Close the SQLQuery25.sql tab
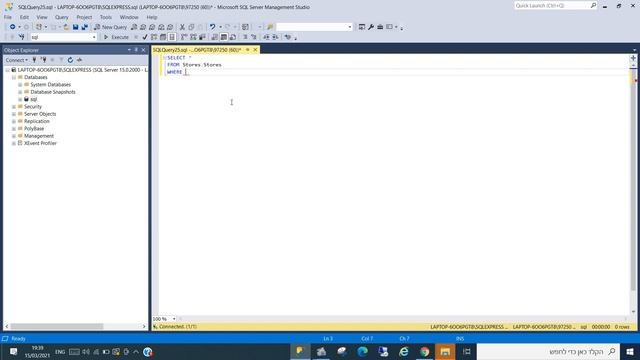The height and width of the screenshot is (360, 640). (x=256, y=50)
